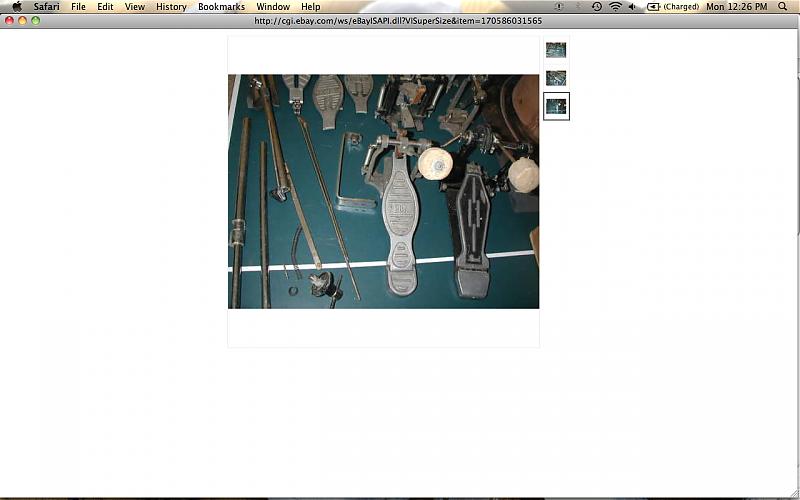
Task: Click the large drum pedal photo
Action: 383,191
